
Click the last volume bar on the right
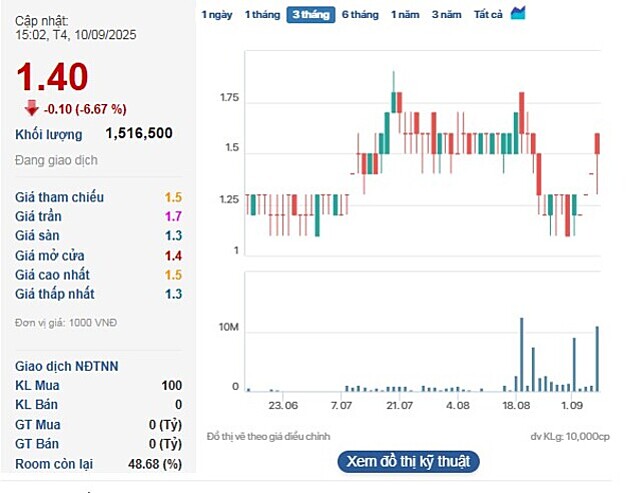[x=597, y=358]
